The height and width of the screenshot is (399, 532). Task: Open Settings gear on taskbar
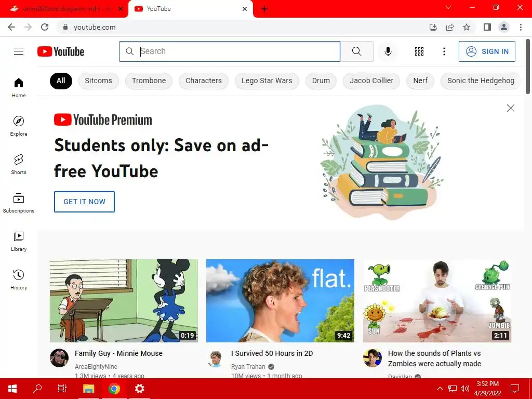(x=139, y=389)
